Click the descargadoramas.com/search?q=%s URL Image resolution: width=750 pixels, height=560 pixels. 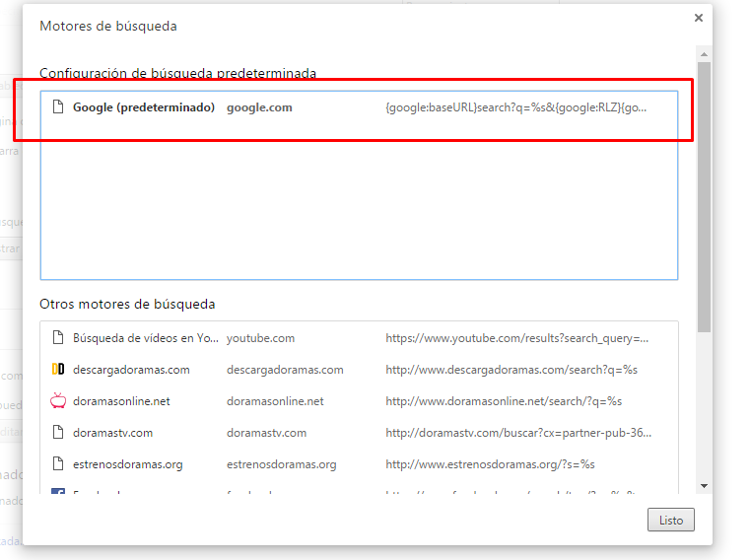click(x=511, y=370)
